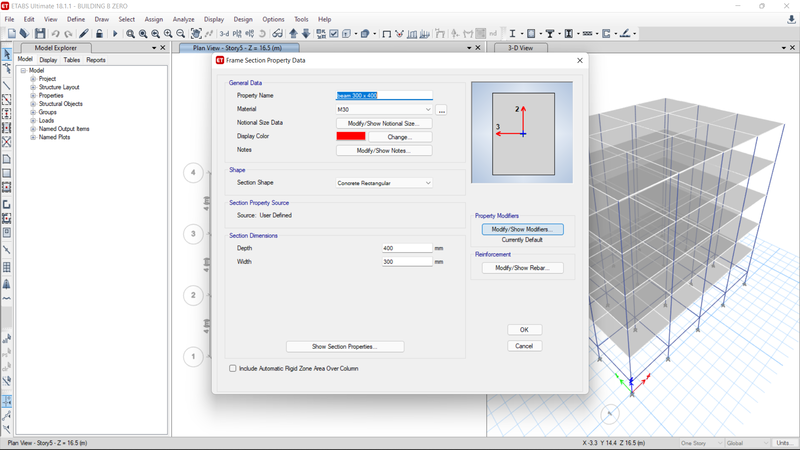800x450 pixels.
Task: Click Modify/Show Modifiers button
Action: coord(522,230)
